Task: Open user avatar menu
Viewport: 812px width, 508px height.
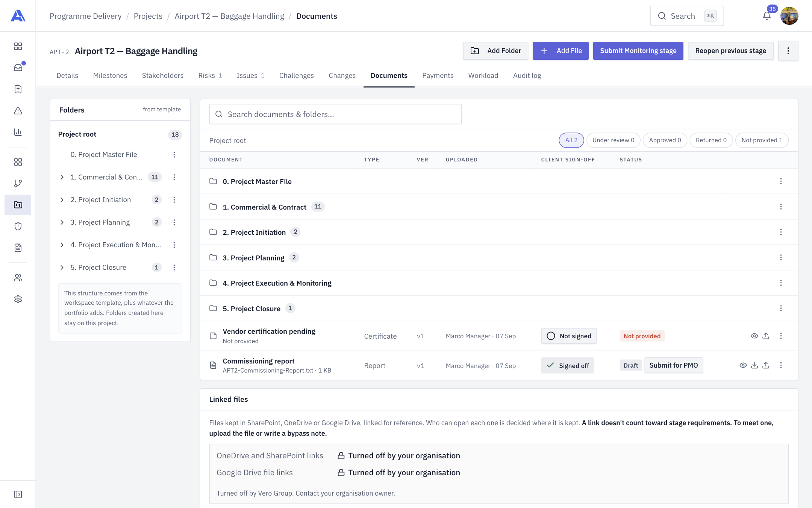Action: click(x=789, y=16)
